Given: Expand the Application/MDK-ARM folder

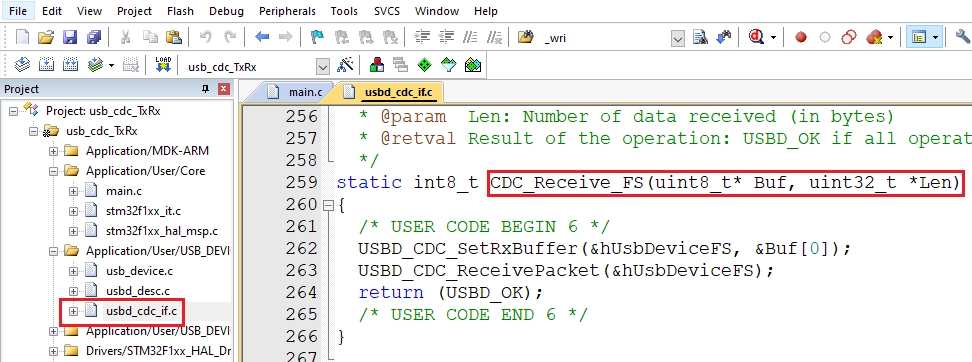Looking at the screenshot, I should [53, 151].
